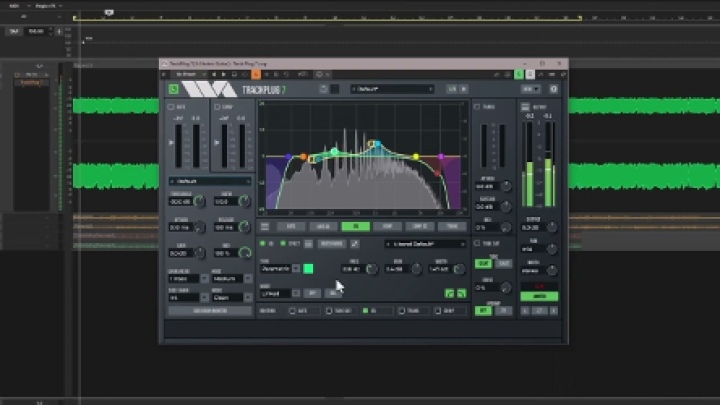Enable the COMP section checkbox
Viewport: 720px width, 405px height.
tap(217, 107)
